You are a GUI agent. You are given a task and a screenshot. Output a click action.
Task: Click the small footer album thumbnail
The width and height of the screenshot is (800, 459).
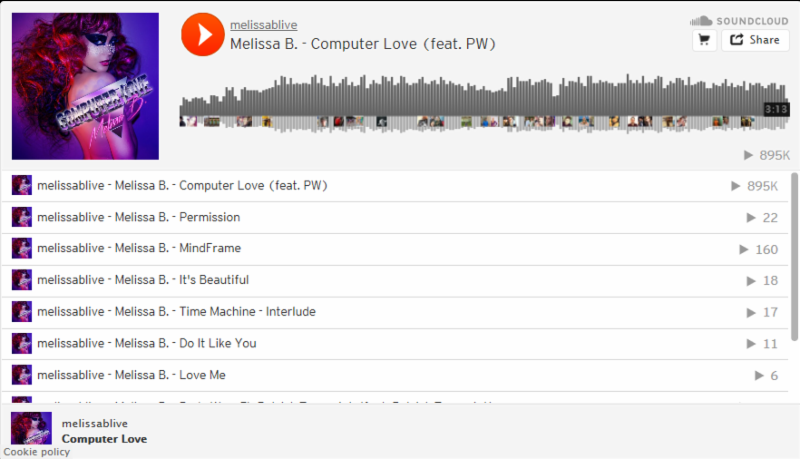click(31, 428)
